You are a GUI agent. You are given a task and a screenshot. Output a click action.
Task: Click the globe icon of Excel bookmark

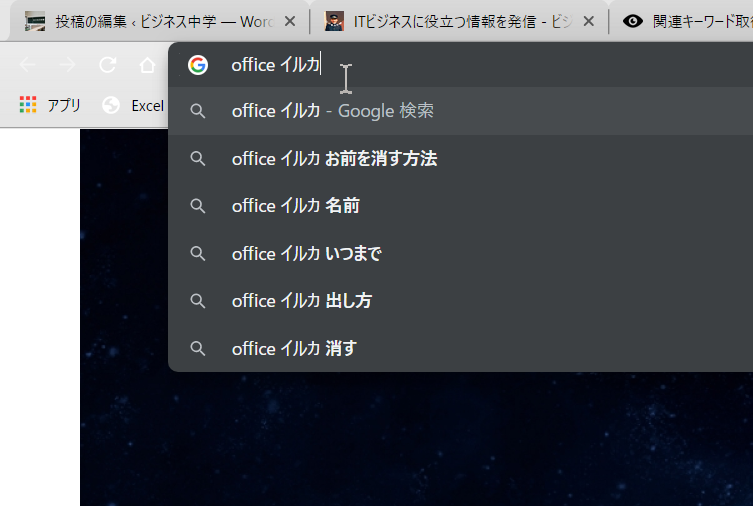click(x=111, y=105)
